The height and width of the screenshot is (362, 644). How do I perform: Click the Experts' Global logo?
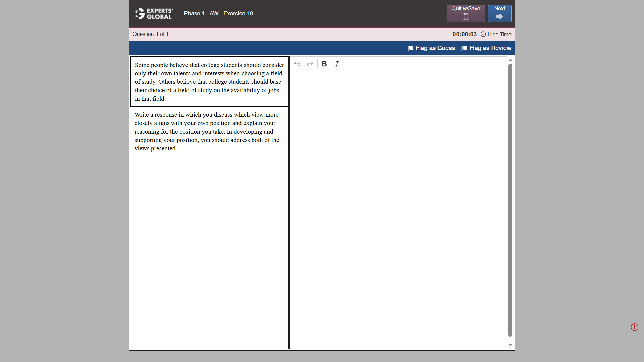154,14
